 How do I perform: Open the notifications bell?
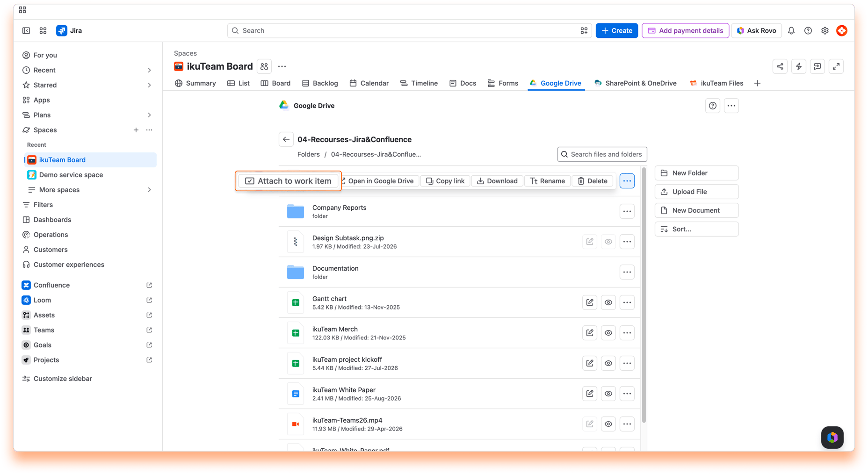[791, 31]
